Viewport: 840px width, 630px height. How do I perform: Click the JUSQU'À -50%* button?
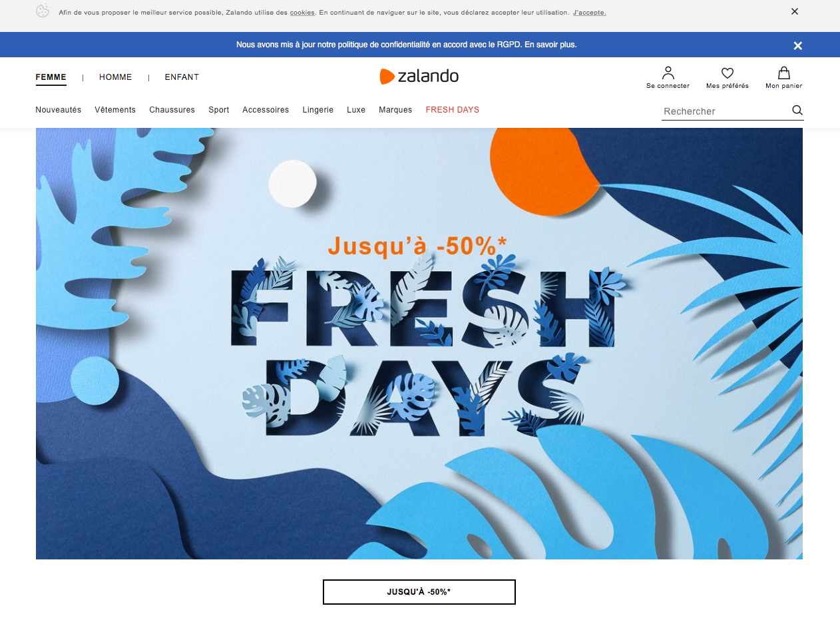pos(419,592)
